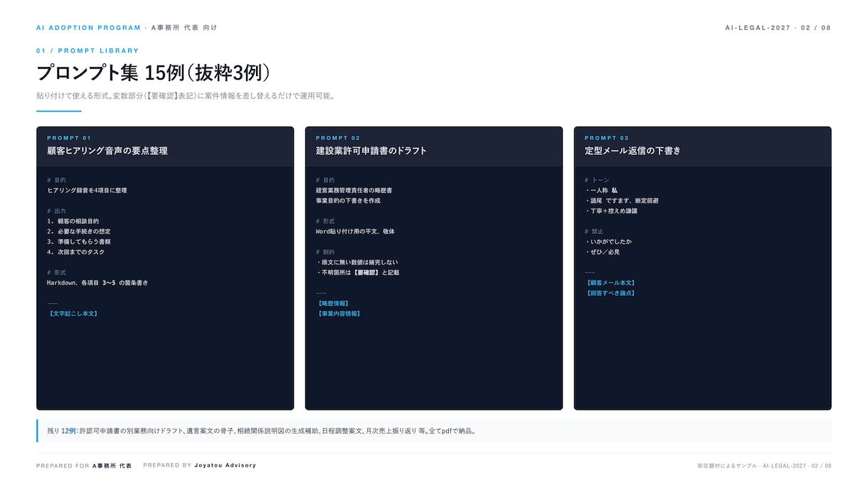Screen dimensions: 868x488
Task: Click the "PROMPT 01" card label
Action: [x=69, y=138]
